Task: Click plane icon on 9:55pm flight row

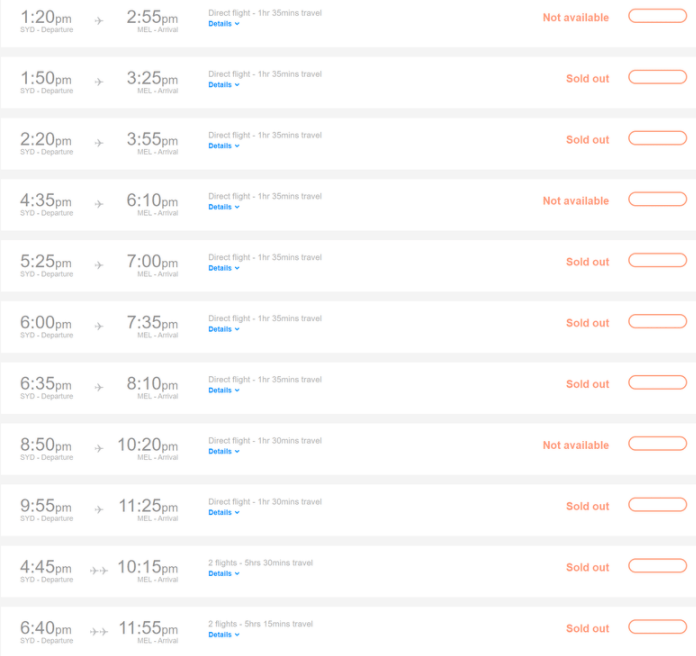Action: [x=99, y=510]
